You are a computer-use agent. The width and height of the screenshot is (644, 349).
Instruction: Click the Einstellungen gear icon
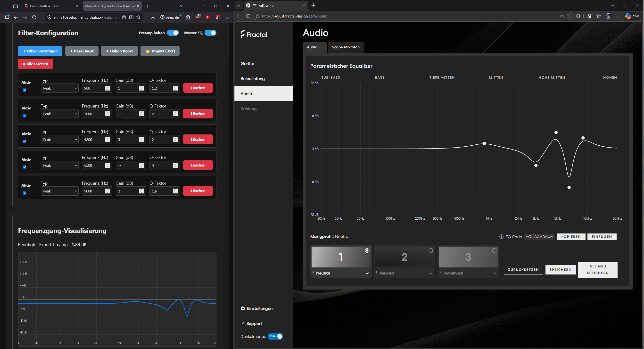pos(242,308)
